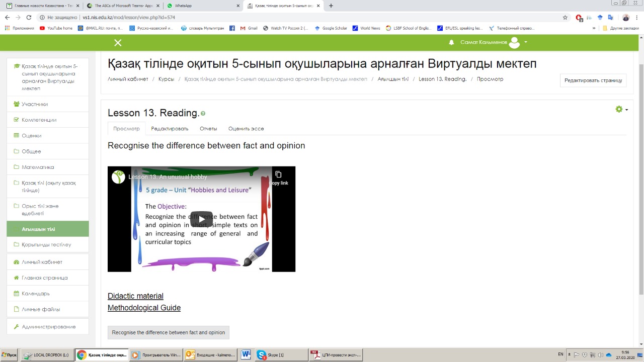
Task: Reload the page in browser
Action: 30,17
